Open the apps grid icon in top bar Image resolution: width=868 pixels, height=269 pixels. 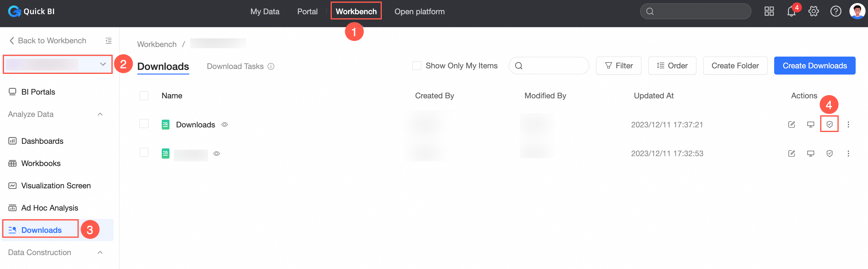tap(769, 11)
